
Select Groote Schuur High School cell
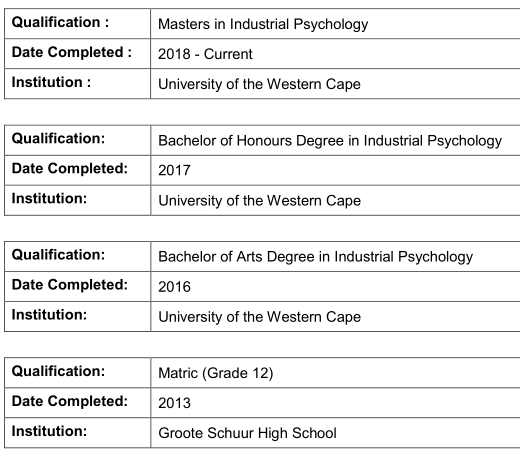point(335,433)
